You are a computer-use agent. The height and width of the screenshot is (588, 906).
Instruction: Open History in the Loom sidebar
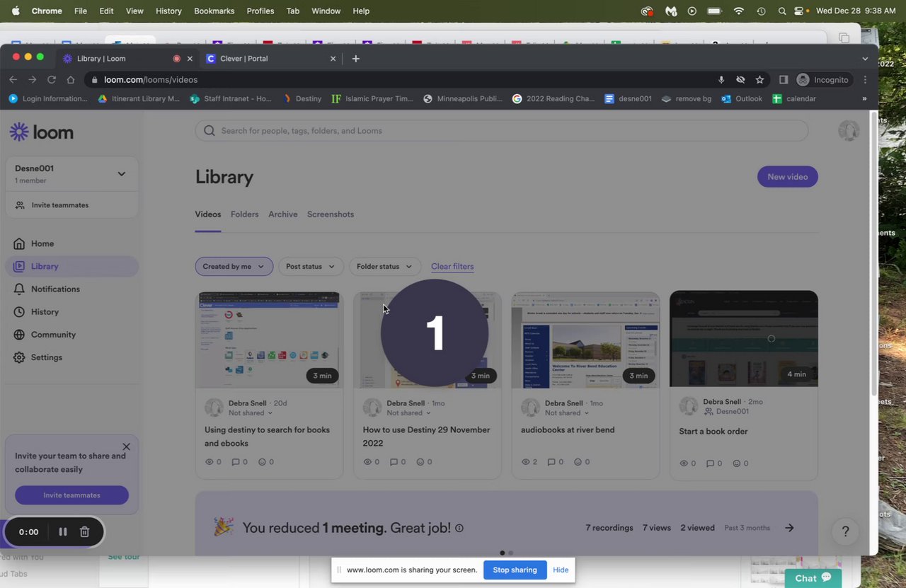[45, 311]
